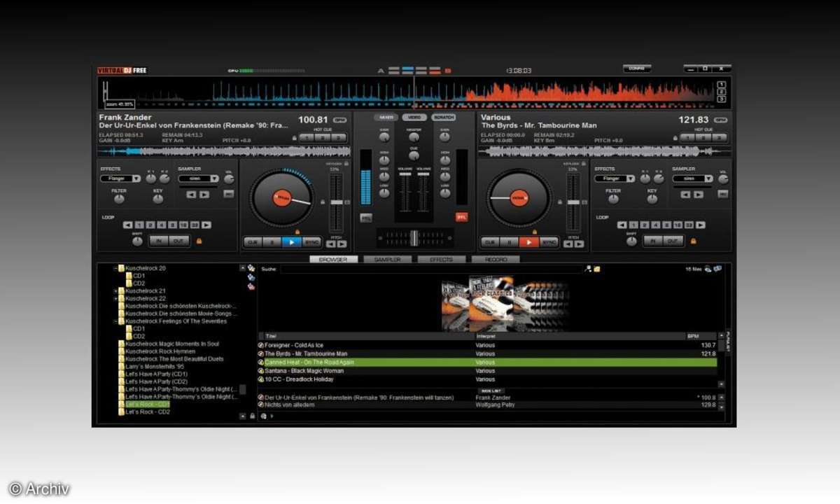The image size is (840, 504).
Task: Select the VIDEO center panel tab
Action: pos(414,118)
